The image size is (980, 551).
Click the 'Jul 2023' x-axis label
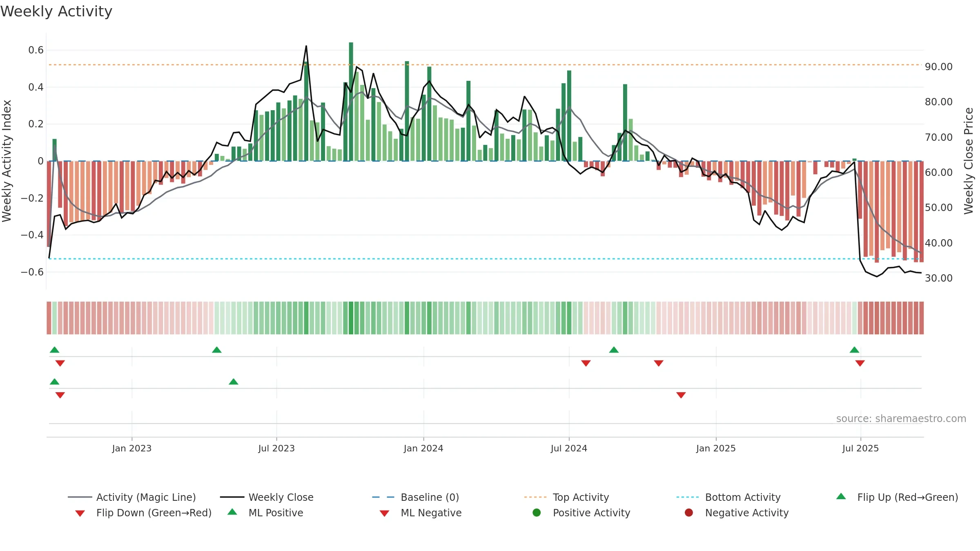click(276, 448)
